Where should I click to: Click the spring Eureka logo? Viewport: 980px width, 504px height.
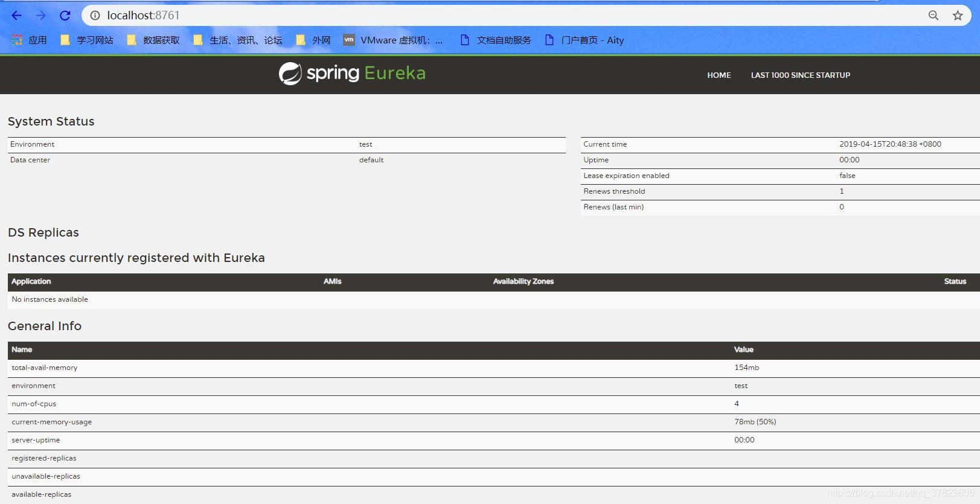(352, 74)
